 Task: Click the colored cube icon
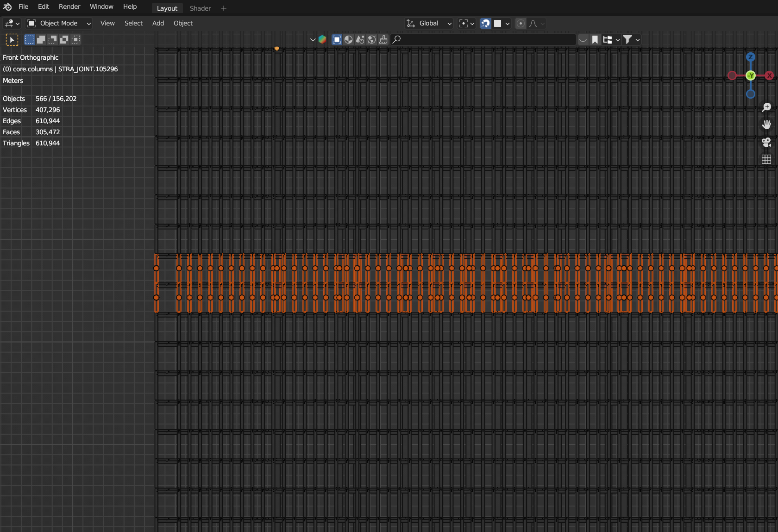[x=322, y=40]
